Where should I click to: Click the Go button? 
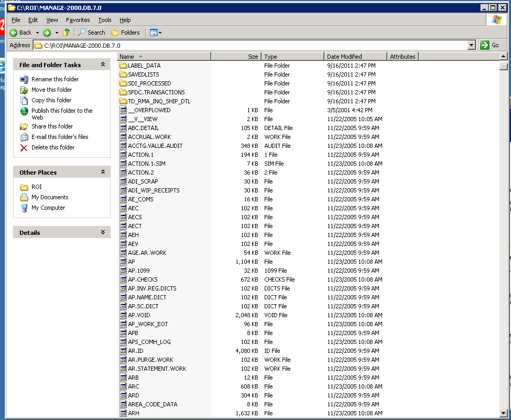(490, 45)
